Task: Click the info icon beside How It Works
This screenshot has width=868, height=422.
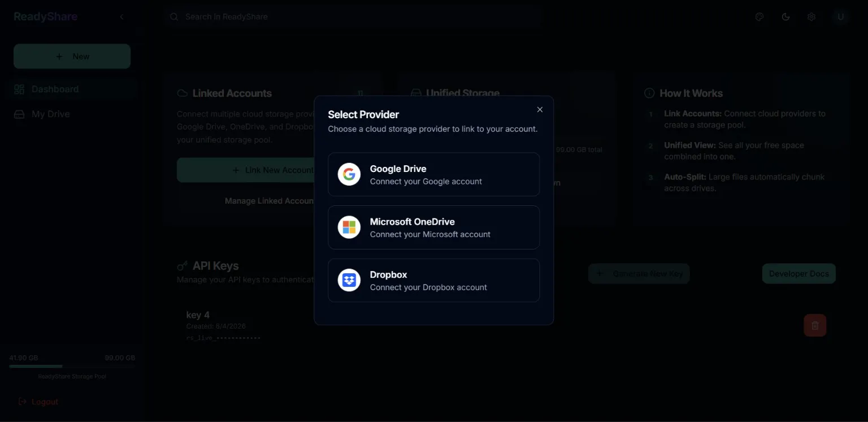Action: [x=649, y=93]
